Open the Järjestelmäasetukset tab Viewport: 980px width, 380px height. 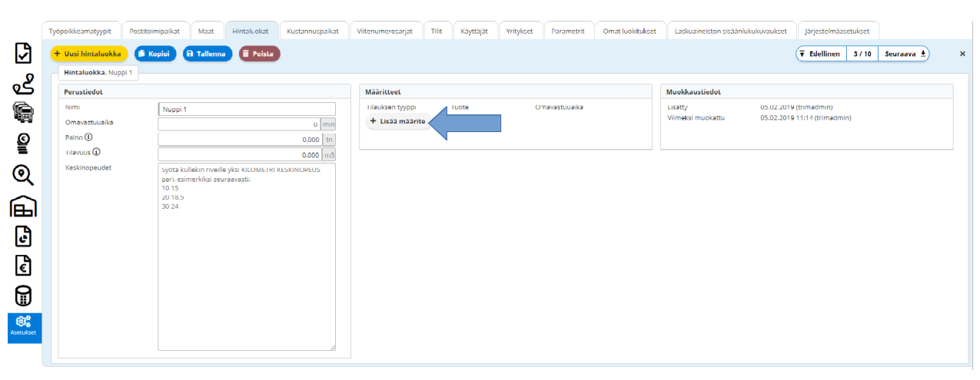point(837,31)
